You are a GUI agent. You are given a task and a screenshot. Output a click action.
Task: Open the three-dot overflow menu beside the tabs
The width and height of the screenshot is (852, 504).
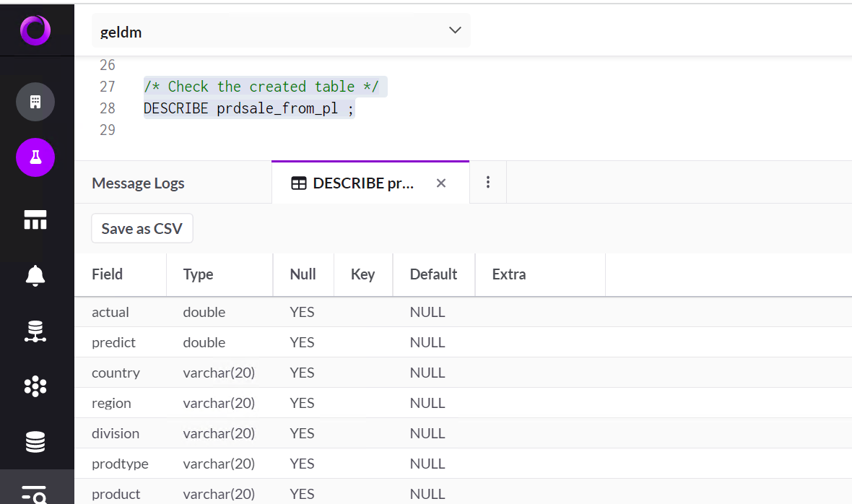pos(488,182)
